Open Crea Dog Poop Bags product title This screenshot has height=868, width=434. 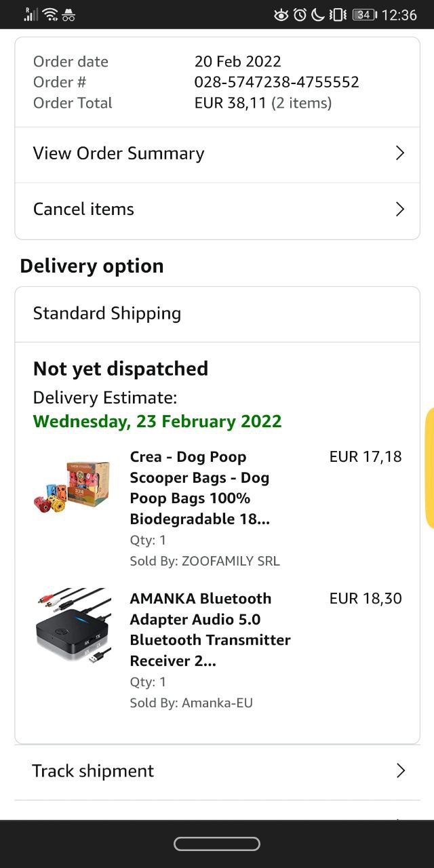199,488
